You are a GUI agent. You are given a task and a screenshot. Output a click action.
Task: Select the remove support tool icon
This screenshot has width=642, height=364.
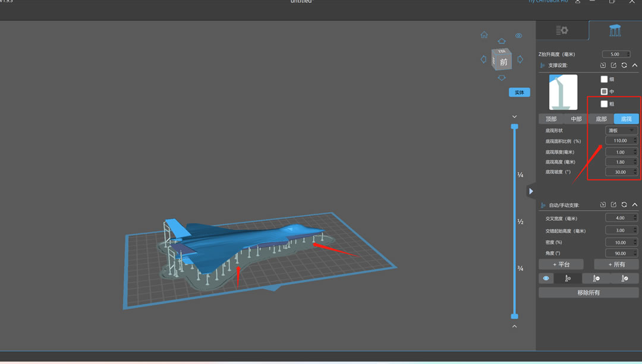point(596,278)
